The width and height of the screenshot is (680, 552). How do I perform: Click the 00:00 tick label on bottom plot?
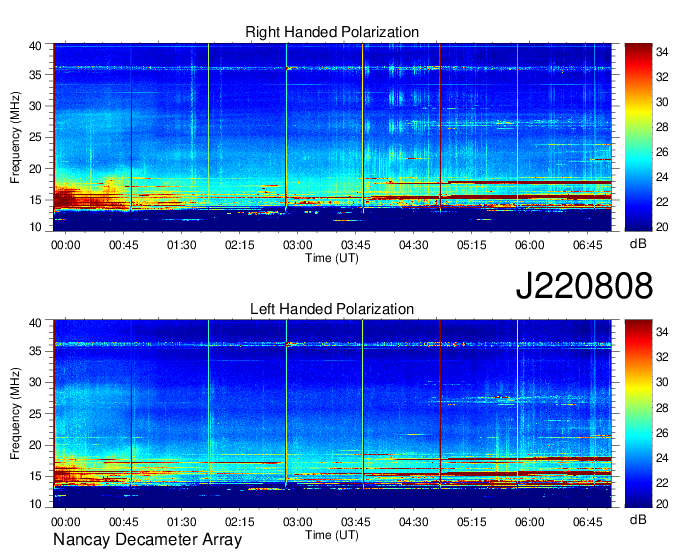click(x=65, y=522)
